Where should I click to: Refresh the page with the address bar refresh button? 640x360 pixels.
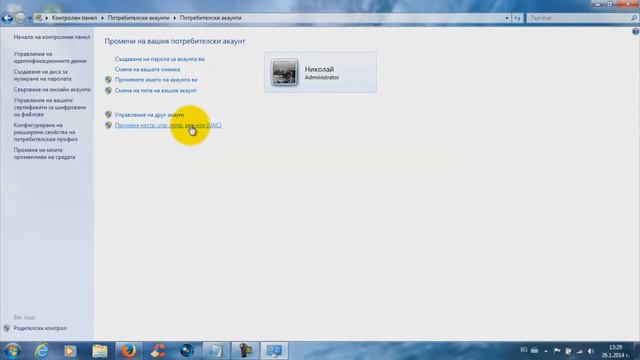tap(517, 18)
